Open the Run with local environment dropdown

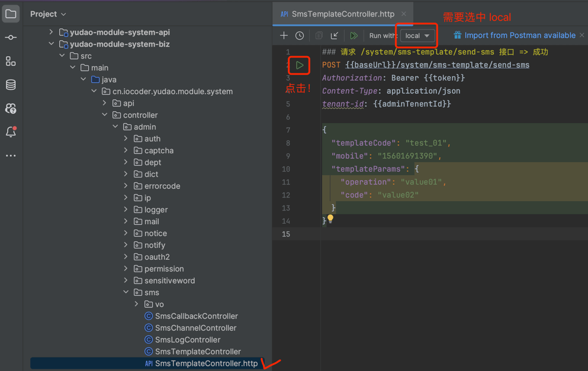pyautogui.click(x=417, y=36)
